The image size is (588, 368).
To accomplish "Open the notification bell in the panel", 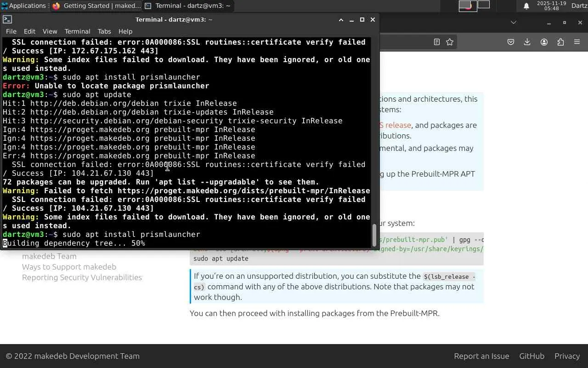I will 526,6.
